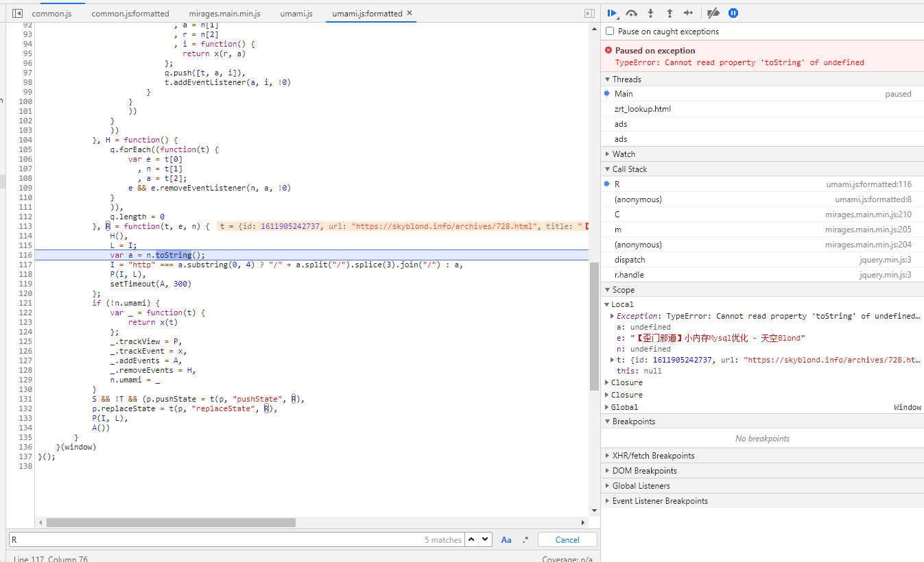Collapse the Call Stack section
The image size is (924, 562).
[608, 169]
